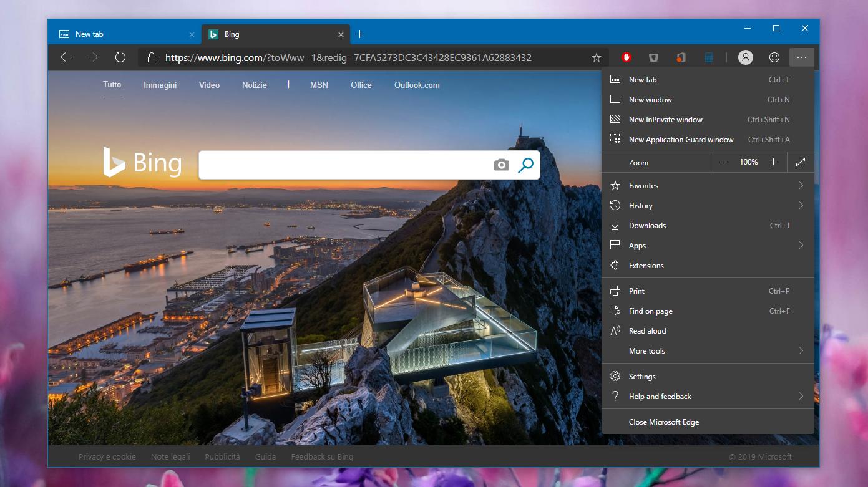Click the Bing logo
This screenshot has width=868, height=487.
click(x=143, y=162)
